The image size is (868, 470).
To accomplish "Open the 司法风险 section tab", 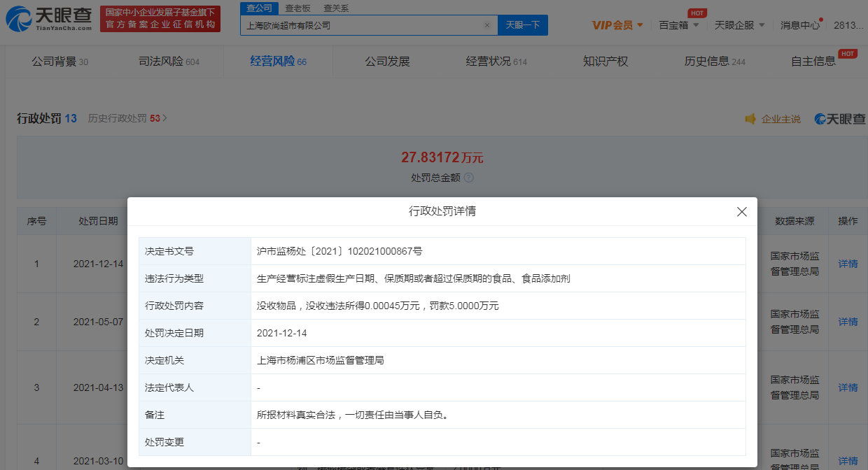I will pyautogui.click(x=169, y=62).
